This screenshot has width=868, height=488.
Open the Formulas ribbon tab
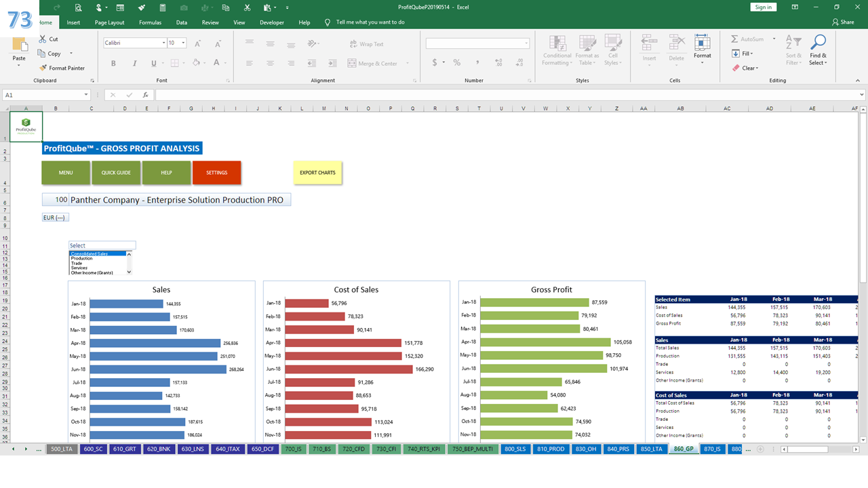150,22
